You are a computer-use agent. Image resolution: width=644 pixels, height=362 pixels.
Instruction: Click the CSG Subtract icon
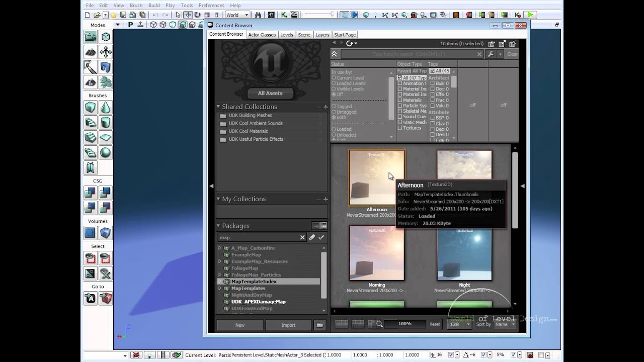106,192
